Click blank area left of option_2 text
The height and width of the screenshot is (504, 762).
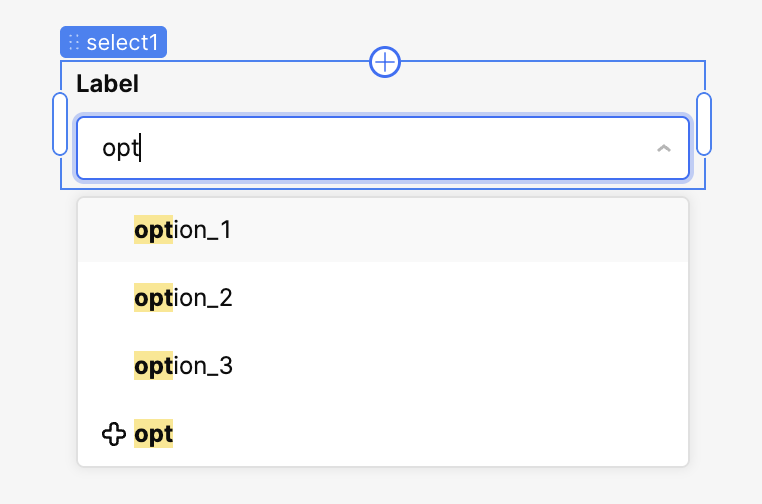(x=105, y=298)
